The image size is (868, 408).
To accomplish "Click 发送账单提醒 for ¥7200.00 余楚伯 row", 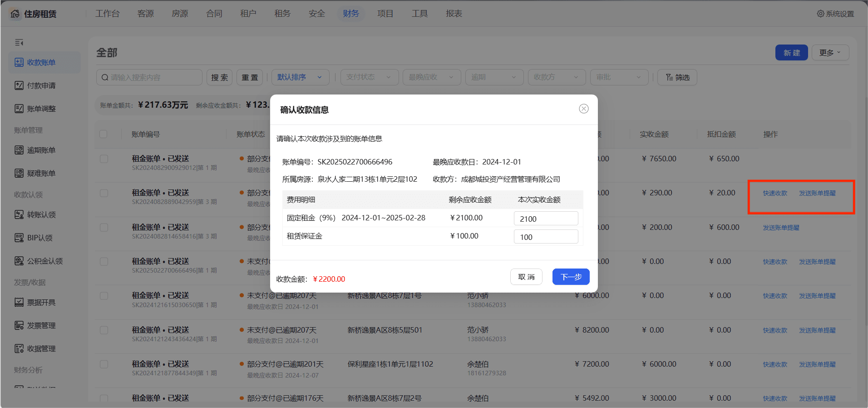I will tap(817, 364).
